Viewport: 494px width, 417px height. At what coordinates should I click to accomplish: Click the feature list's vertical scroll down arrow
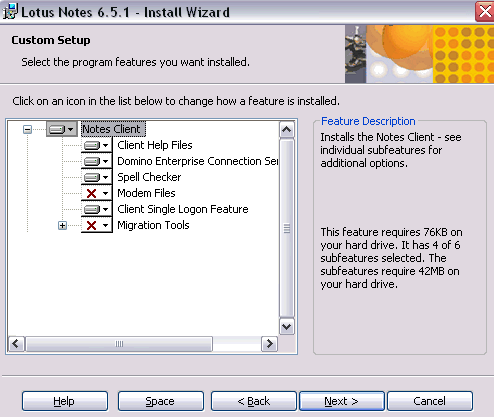point(287,326)
